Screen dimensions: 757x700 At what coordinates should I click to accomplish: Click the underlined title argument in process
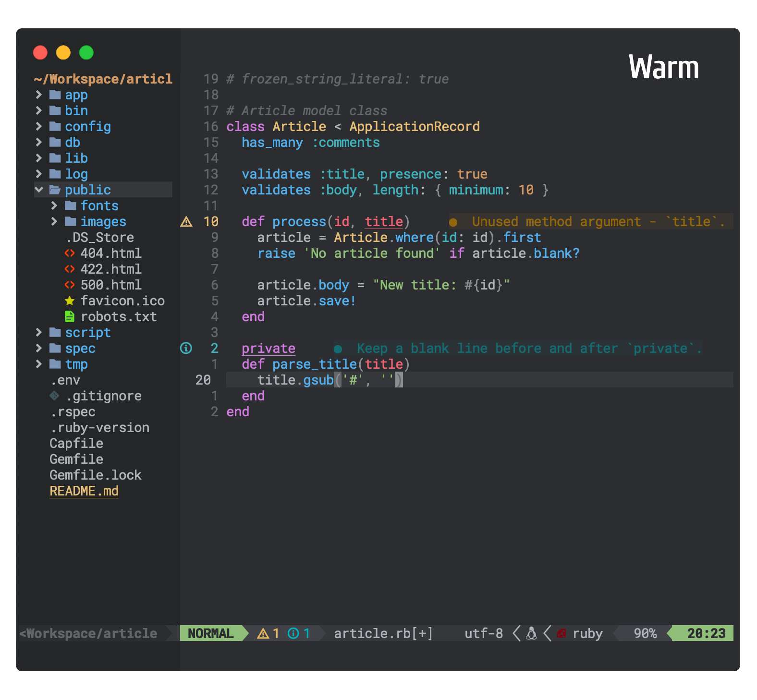click(384, 221)
